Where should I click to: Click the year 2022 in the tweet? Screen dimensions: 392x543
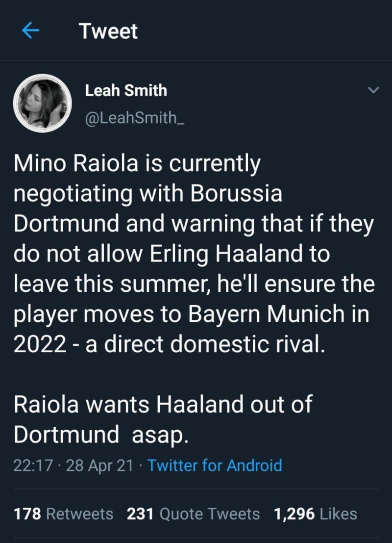click(x=40, y=344)
